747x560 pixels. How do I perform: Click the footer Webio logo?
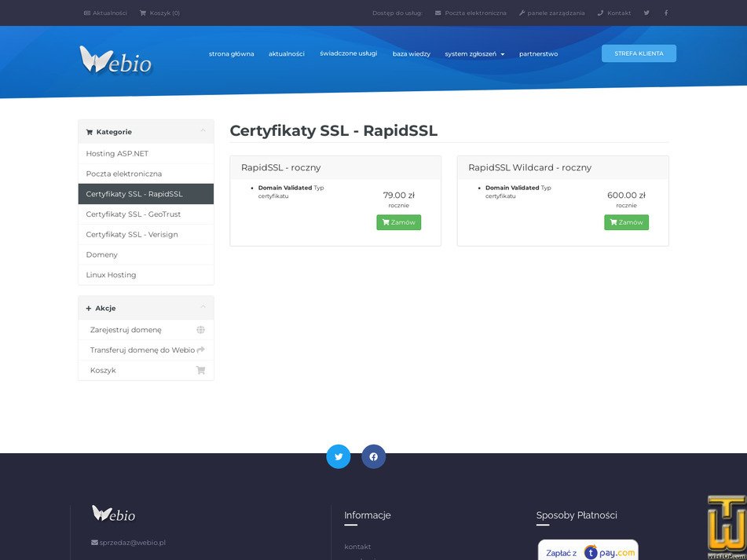pos(113,514)
